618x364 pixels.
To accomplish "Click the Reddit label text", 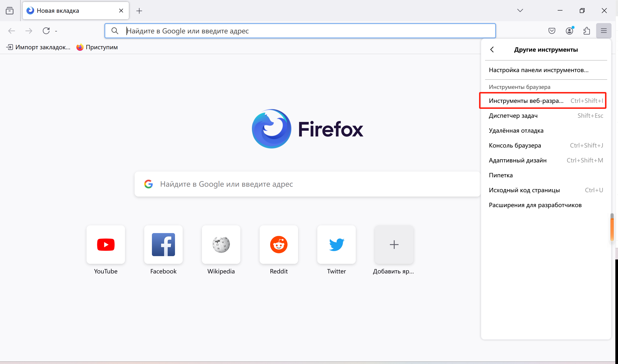I will [279, 271].
